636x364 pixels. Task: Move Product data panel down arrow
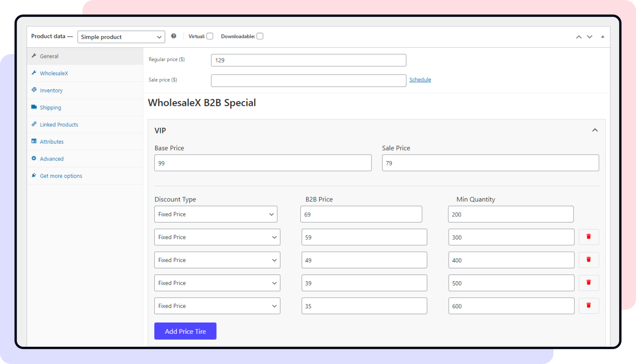(x=589, y=37)
